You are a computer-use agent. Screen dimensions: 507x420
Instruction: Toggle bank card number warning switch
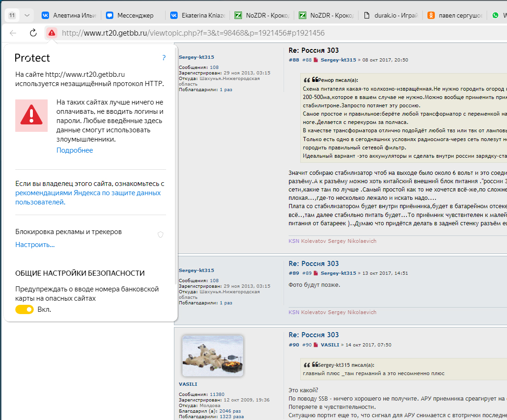[x=25, y=309]
